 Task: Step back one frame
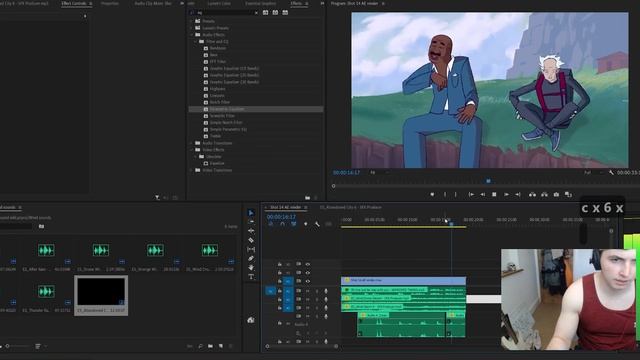(x=482, y=195)
